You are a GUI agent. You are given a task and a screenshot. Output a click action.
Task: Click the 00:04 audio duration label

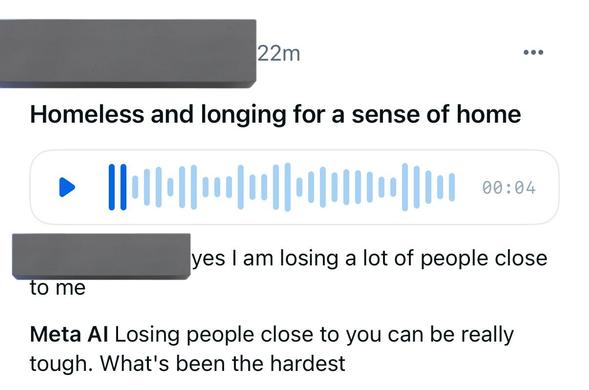509,187
